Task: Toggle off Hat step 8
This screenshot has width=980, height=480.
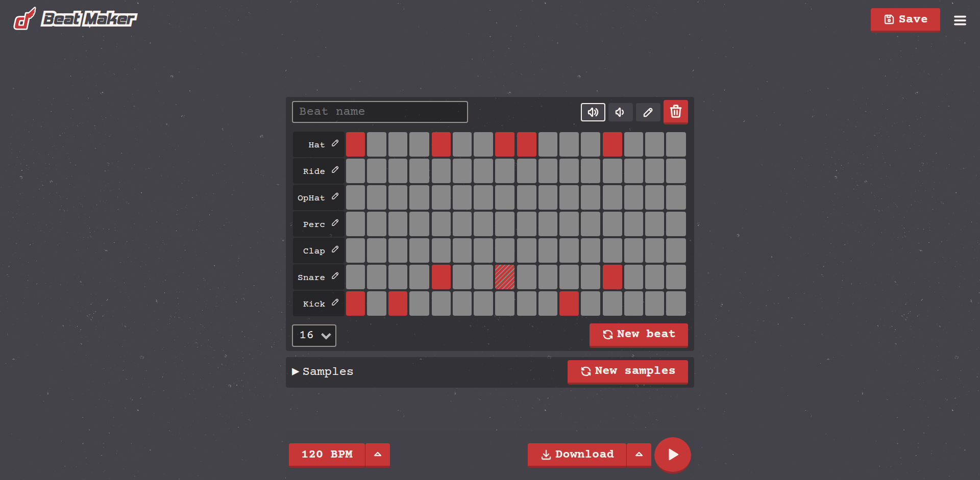Action: [505, 144]
